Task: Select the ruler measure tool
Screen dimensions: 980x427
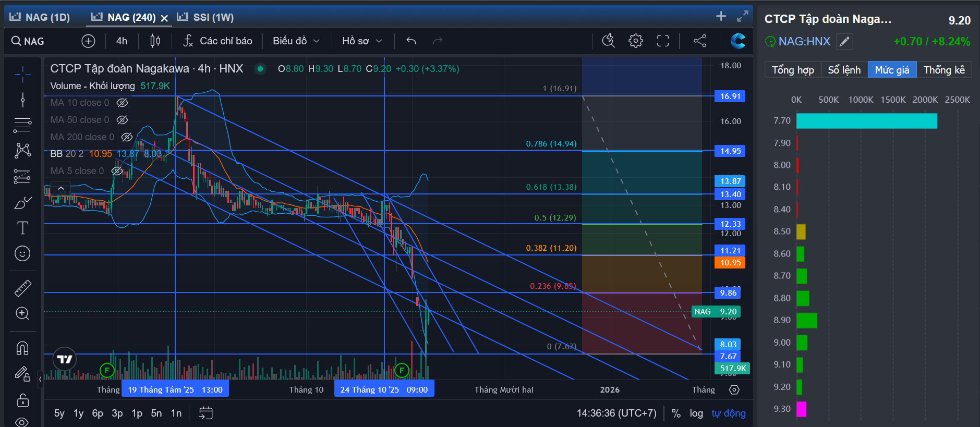Action: [22, 288]
